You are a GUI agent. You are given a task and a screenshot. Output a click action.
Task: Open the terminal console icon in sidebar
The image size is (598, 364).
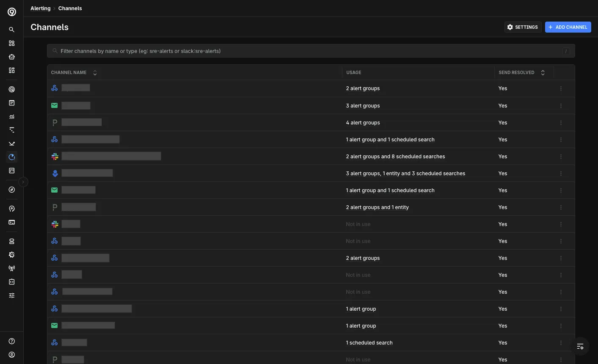12,222
